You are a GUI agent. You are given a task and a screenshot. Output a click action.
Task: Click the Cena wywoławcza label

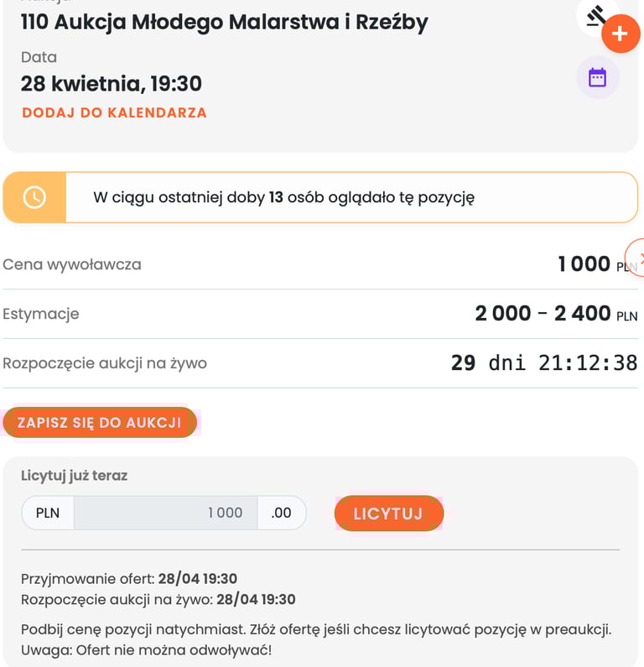tap(72, 264)
